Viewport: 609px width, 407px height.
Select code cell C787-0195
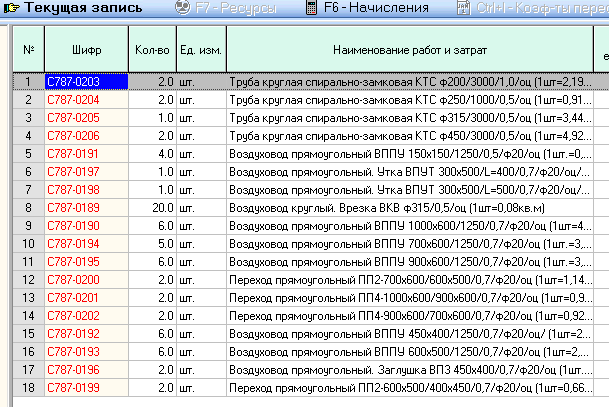tap(87, 262)
